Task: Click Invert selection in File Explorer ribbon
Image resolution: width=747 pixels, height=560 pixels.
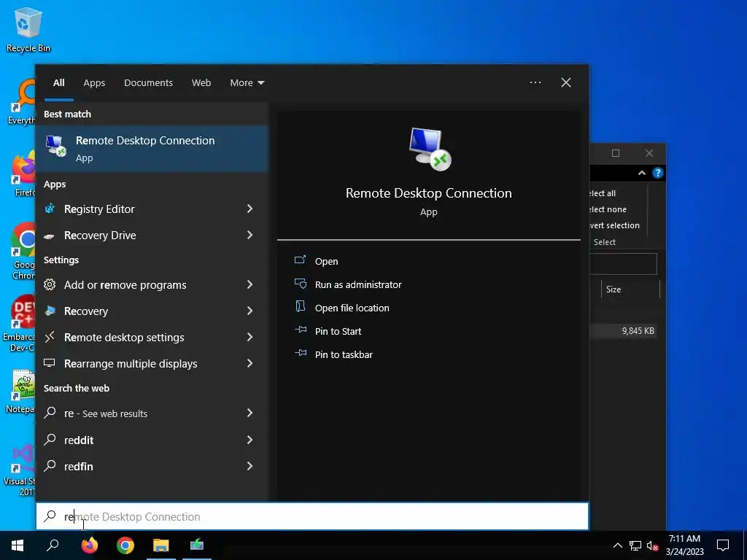Action: (614, 226)
